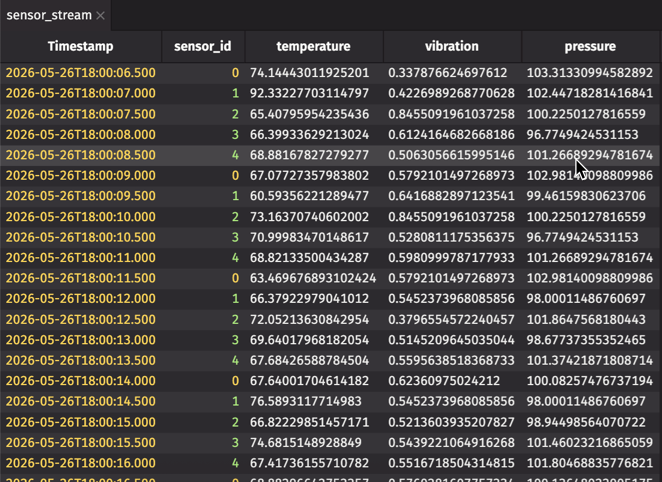Click temperature value 73.16370740602002
The image size is (662, 482).
tap(309, 217)
